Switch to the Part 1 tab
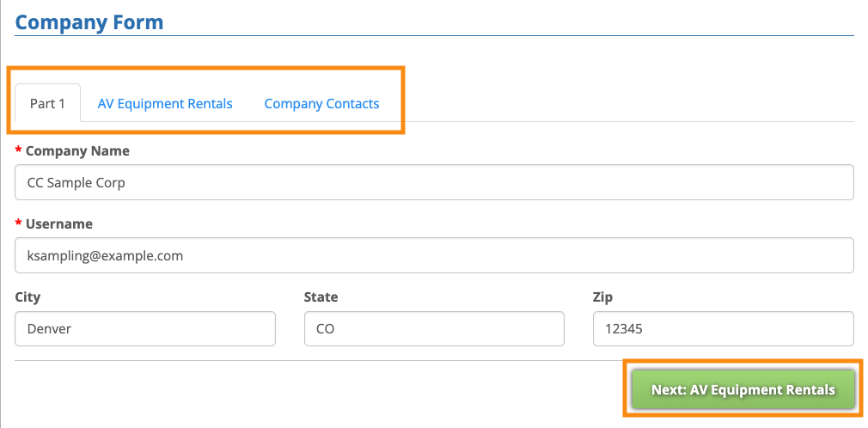The image size is (868, 428). tap(47, 103)
